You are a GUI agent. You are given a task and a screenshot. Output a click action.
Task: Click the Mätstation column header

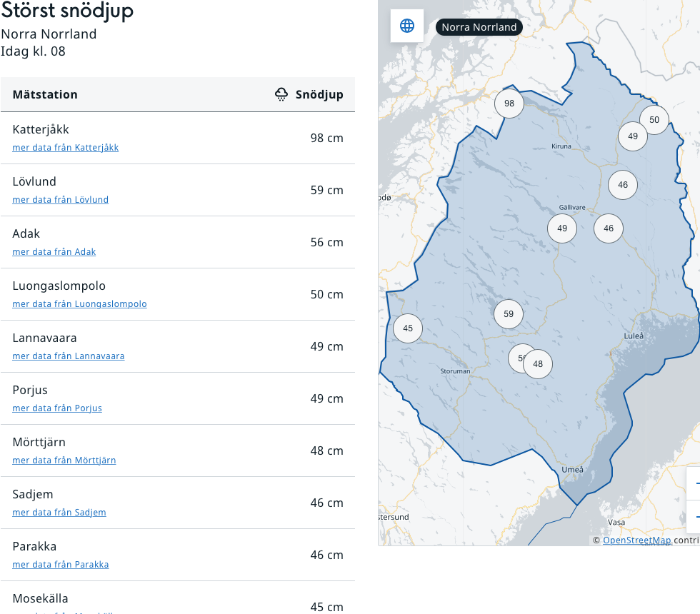coord(45,94)
